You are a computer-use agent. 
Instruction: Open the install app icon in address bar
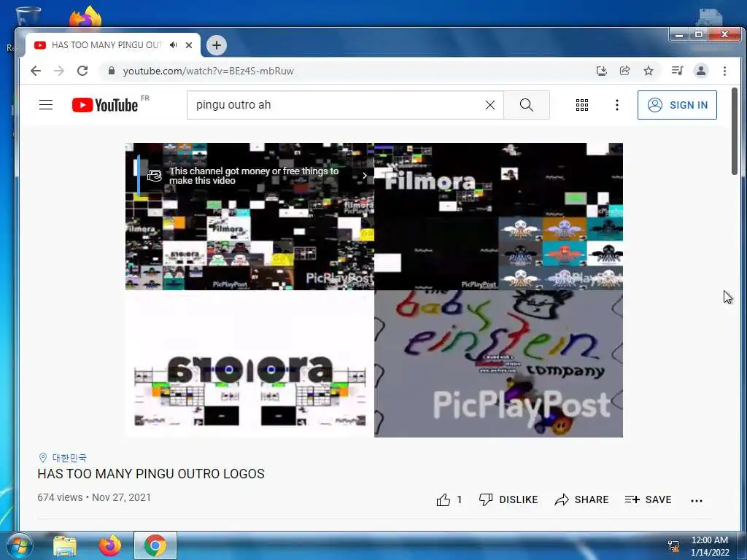click(x=602, y=71)
